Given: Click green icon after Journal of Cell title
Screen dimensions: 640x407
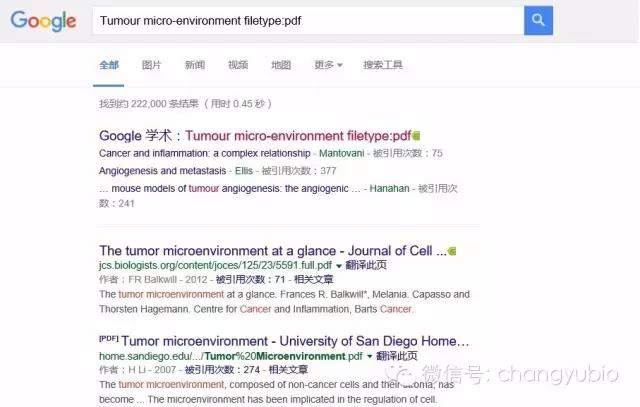Looking at the screenshot, I should tap(452, 251).
